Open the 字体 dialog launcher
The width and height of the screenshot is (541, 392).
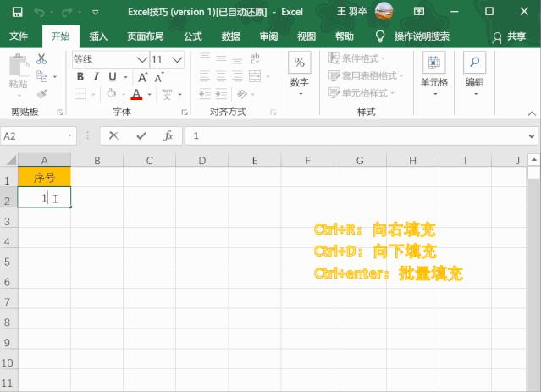185,112
